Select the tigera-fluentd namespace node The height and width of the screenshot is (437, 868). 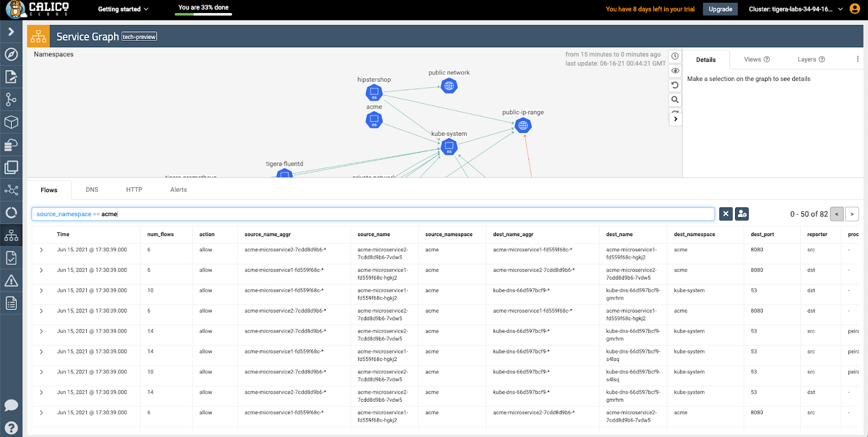coord(285,174)
